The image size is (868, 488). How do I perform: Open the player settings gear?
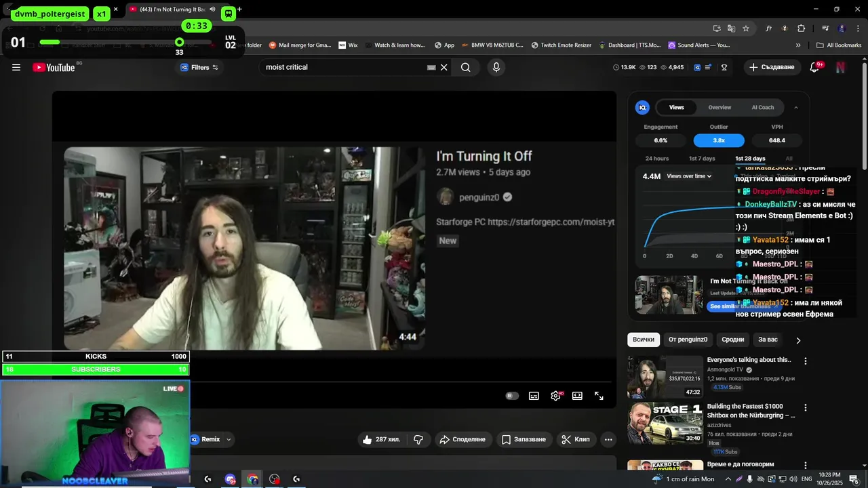coord(555,396)
